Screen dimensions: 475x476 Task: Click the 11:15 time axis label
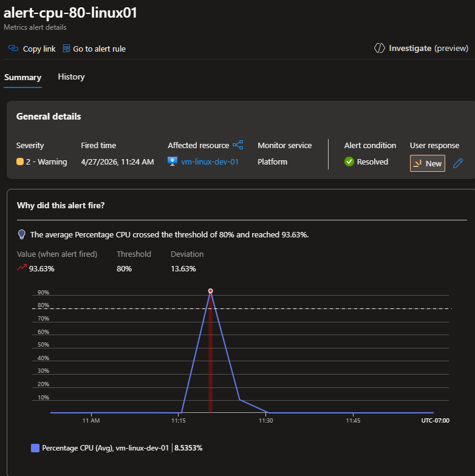pos(179,420)
